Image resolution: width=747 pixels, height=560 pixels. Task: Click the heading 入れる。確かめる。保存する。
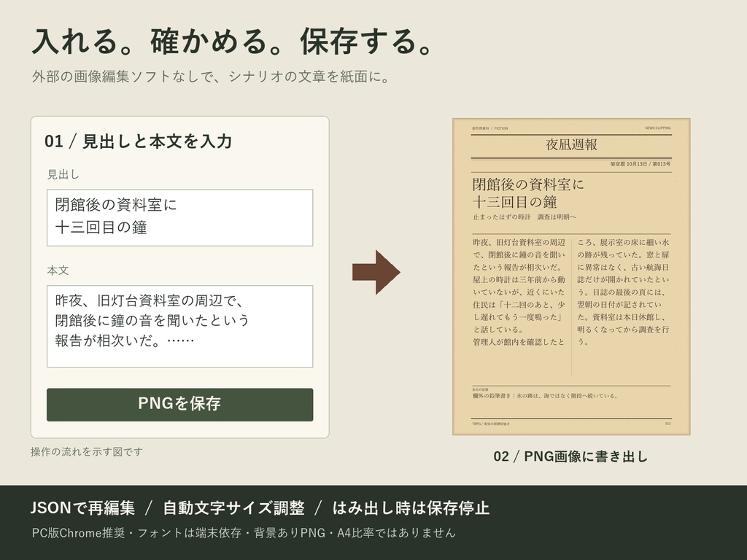233,41
